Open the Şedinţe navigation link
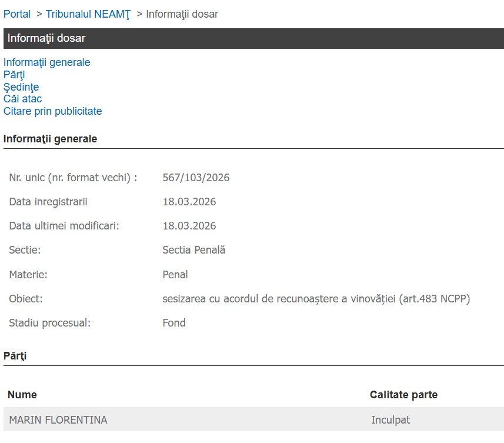Viewport: 504px width, 443px height. click(21, 87)
